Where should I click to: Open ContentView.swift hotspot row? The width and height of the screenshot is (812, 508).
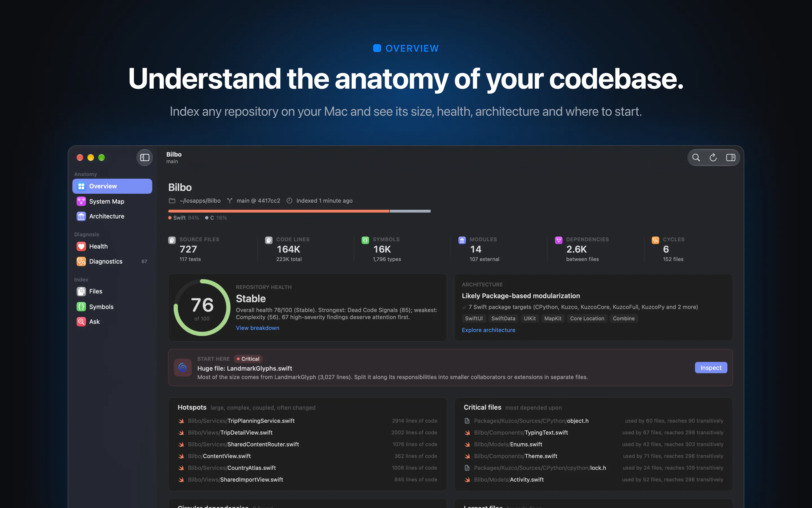tap(307, 456)
